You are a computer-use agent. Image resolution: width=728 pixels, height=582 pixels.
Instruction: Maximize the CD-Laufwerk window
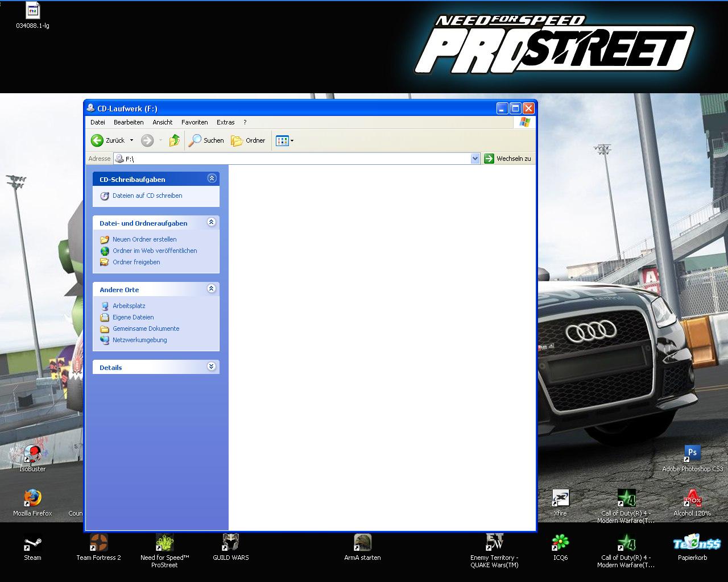[x=515, y=108]
